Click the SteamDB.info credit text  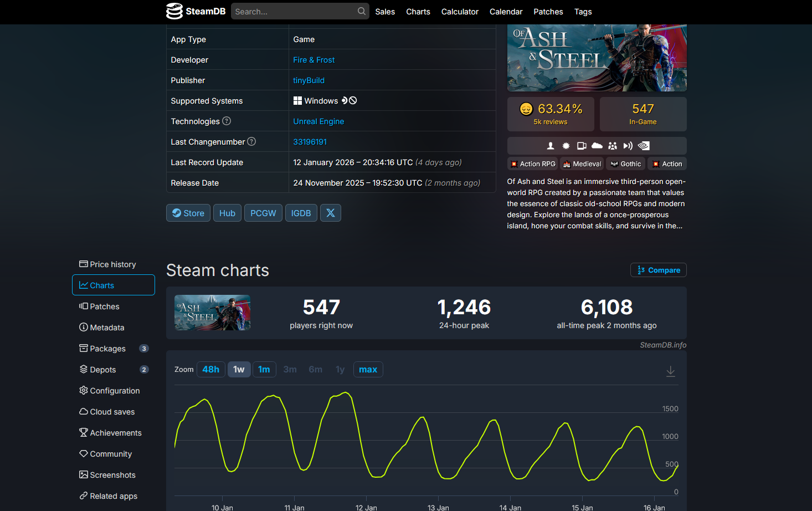pos(663,345)
